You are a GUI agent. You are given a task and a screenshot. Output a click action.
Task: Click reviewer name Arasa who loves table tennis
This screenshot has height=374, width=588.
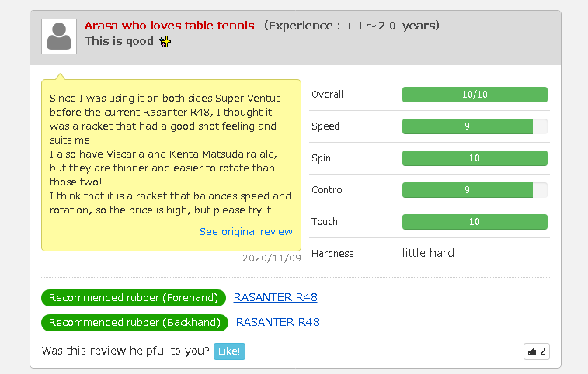tap(169, 26)
